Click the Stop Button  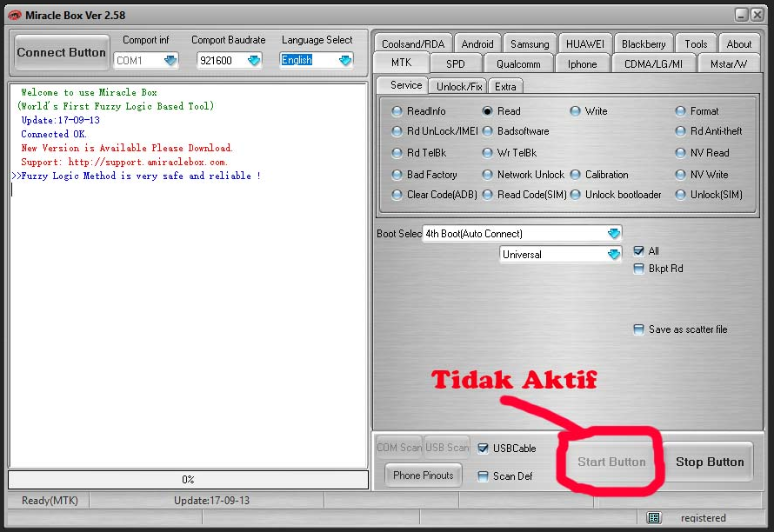click(710, 462)
